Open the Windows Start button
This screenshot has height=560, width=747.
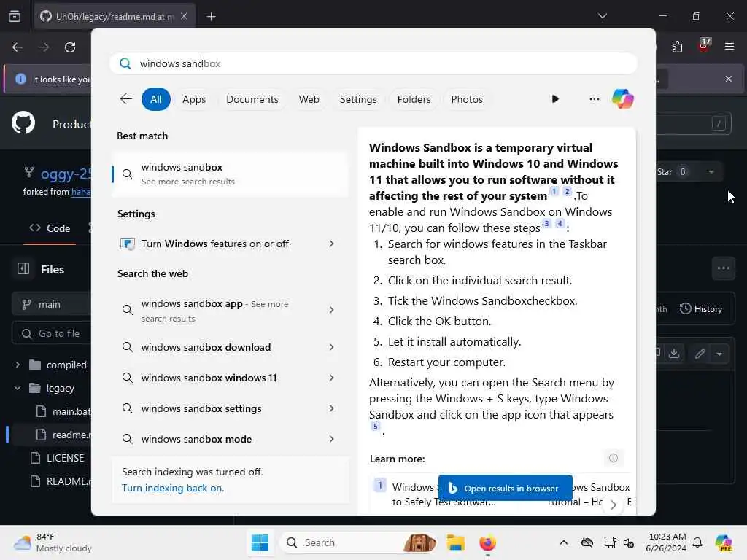tap(260, 542)
